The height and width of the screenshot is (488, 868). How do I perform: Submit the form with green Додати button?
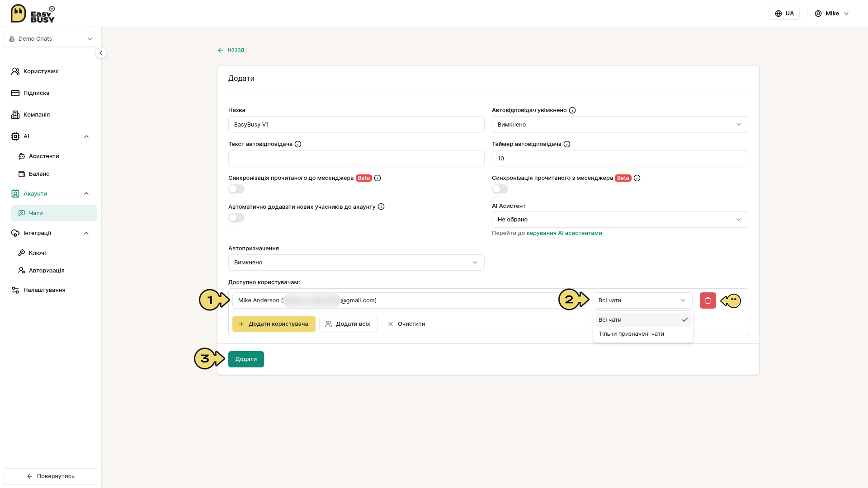246,359
